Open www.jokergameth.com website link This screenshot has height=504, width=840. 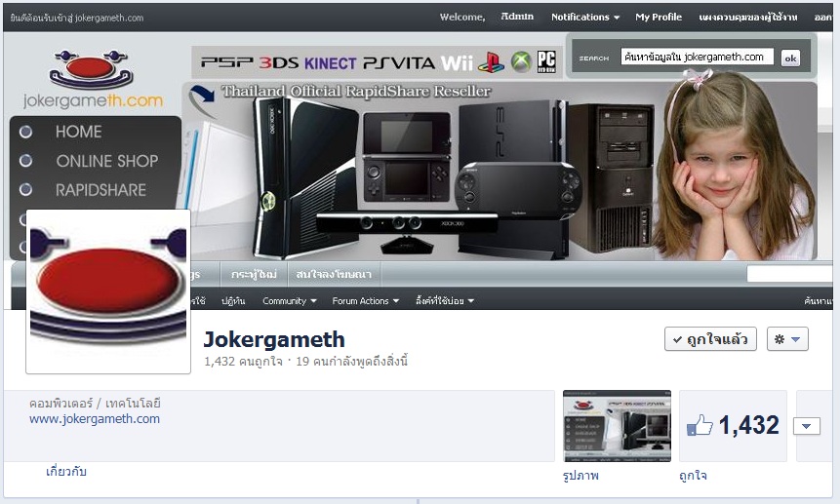coord(95,419)
